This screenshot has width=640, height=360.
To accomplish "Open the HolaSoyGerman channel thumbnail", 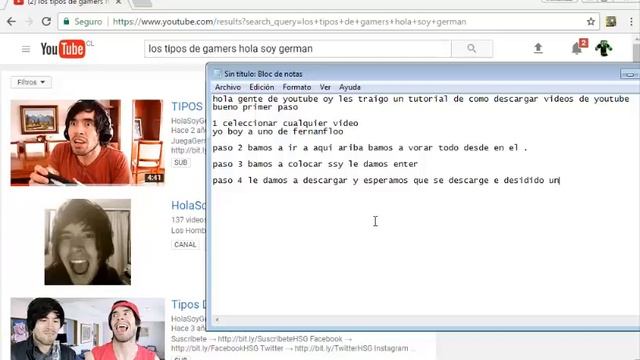I will (88, 242).
